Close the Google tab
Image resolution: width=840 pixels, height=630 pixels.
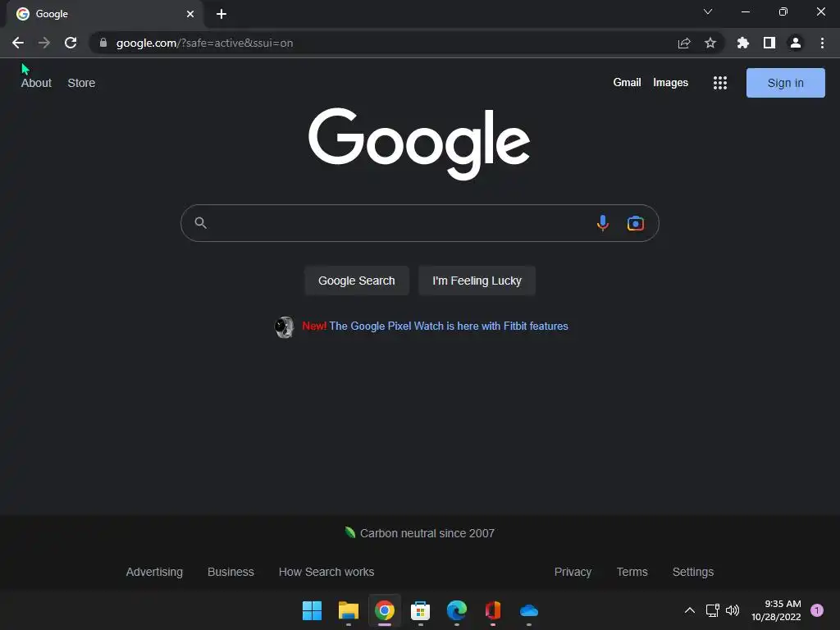pyautogui.click(x=190, y=14)
